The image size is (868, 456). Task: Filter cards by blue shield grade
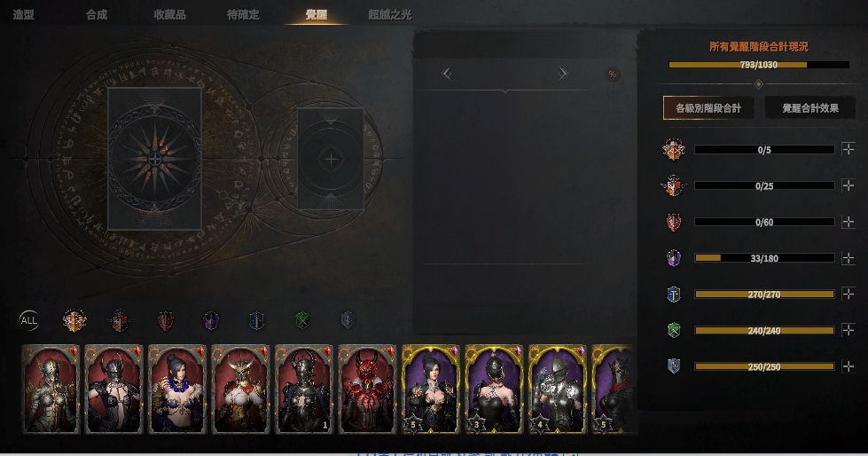(256, 320)
